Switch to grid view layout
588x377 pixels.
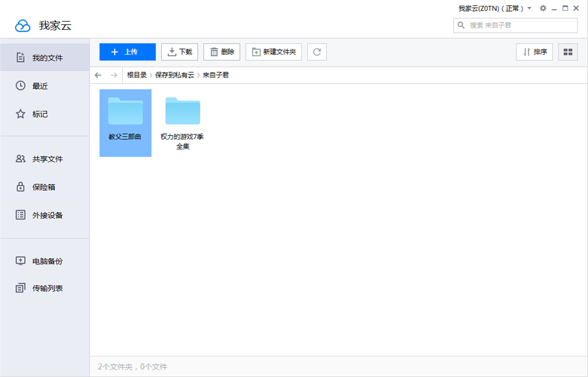tap(567, 52)
